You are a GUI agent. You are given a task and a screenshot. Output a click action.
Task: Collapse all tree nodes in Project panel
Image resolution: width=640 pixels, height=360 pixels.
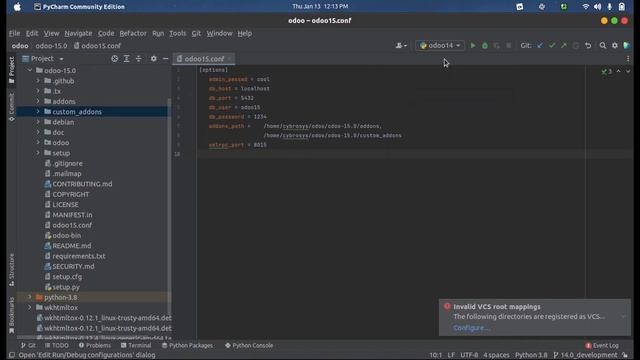coord(139,59)
